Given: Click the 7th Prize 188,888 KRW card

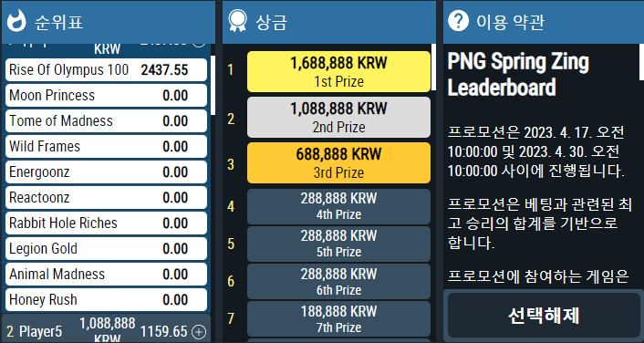Looking at the screenshot, I should point(338,319).
